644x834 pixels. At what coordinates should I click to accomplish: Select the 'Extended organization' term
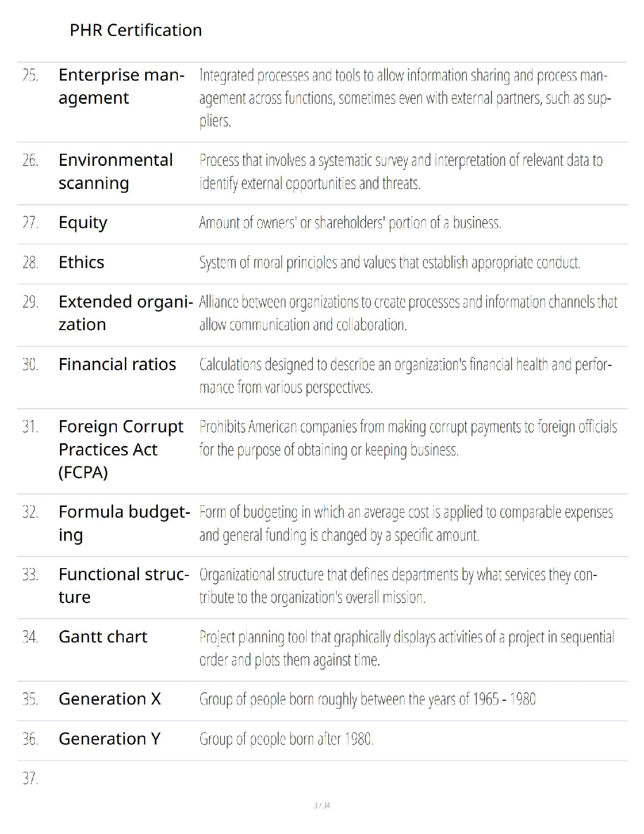coord(125,313)
